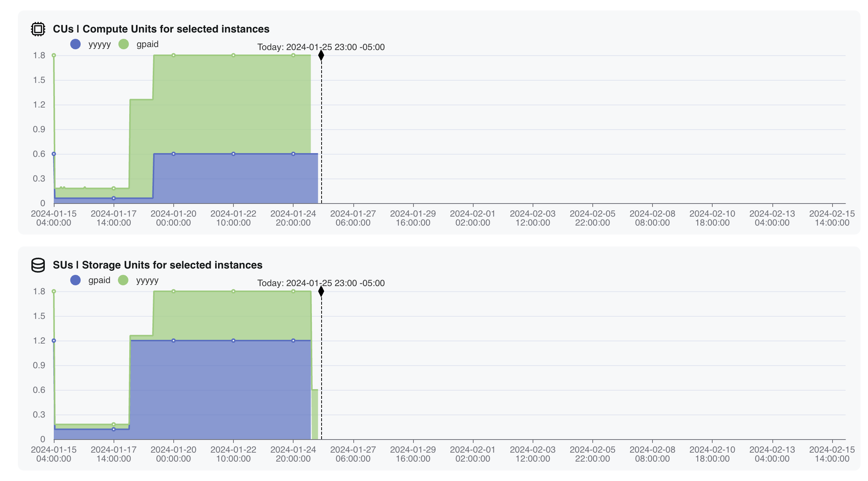
Task: Click the diamond marker on the Storage Units today line
Action: click(x=320, y=291)
